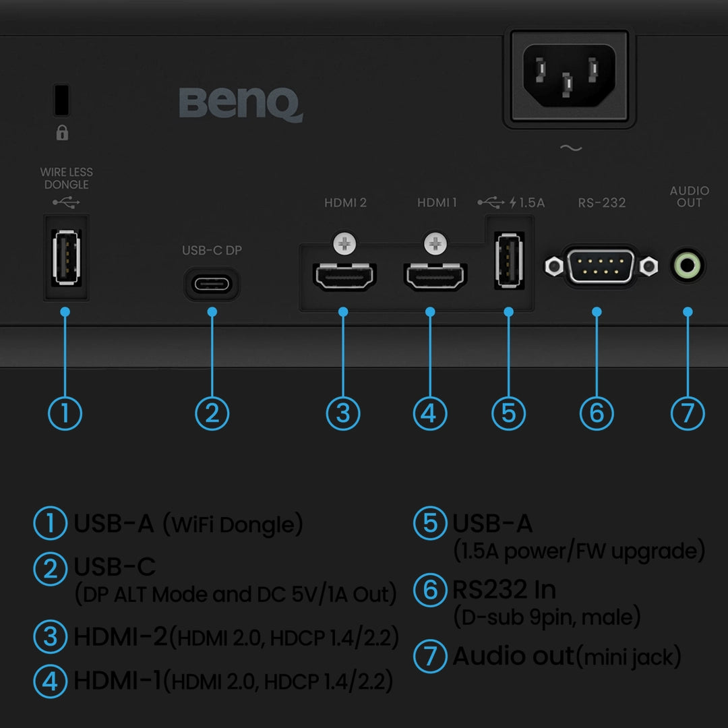Click the HDMI 1 port
Image resolution: width=728 pixels, height=728 pixels.
(435, 277)
